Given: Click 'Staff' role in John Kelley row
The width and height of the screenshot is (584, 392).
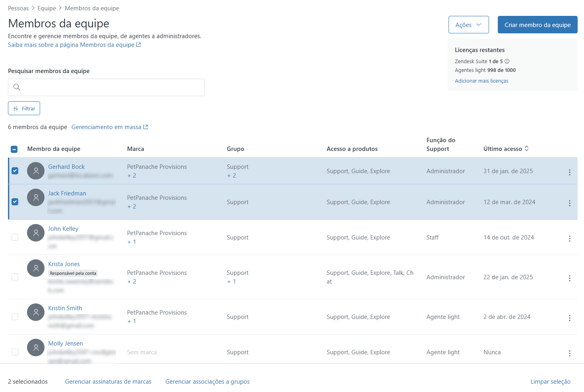Looking at the screenshot, I should coord(432,238).
